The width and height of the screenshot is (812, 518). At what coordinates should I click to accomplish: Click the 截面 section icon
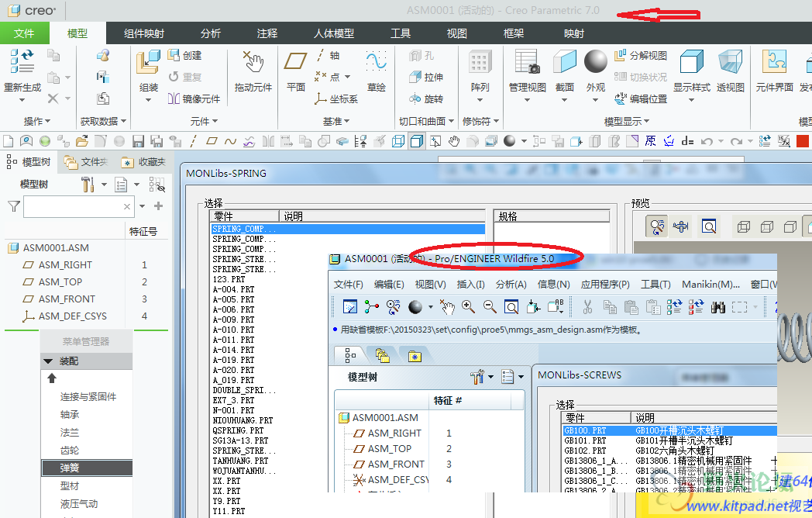click(565, 62)
